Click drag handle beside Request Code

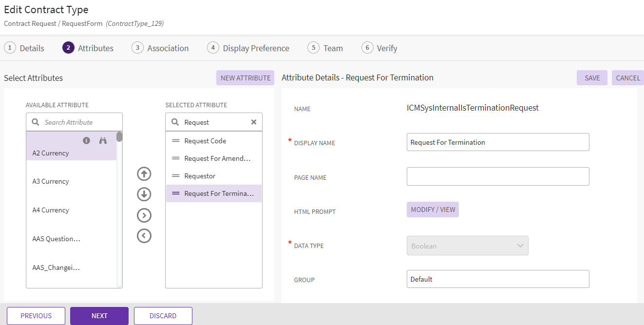click(176, 141)
